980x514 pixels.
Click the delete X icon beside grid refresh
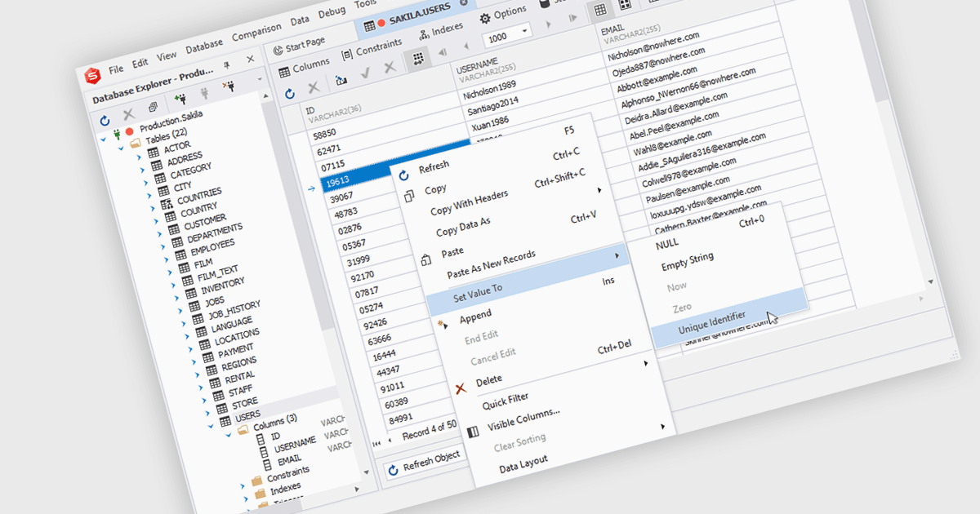coord(314,87)
